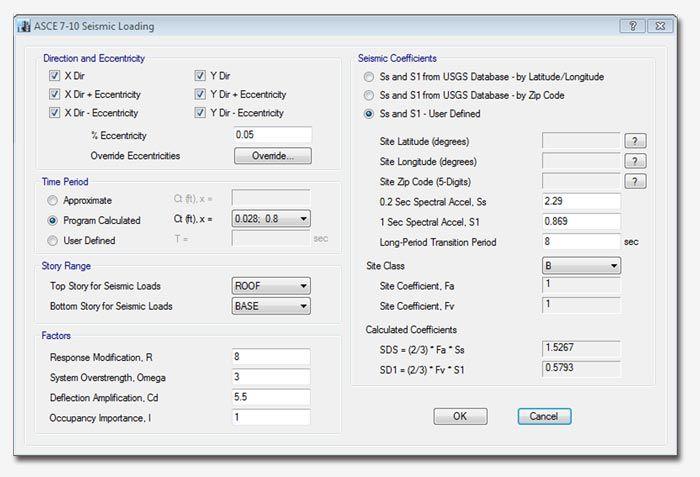Screen dimensions: 700x477
Task: Click the Seismic Coefficients group label
Action: tap(397, 59)
